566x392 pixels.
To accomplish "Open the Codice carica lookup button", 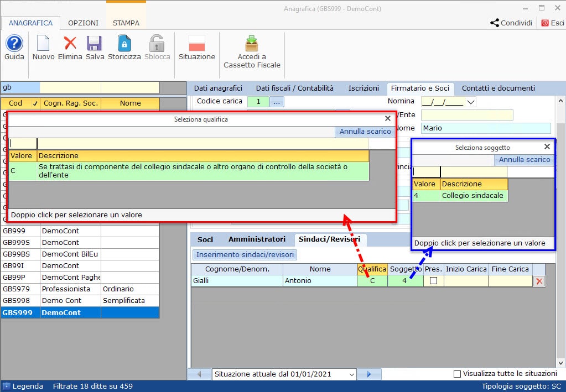I will pos(277,102).
